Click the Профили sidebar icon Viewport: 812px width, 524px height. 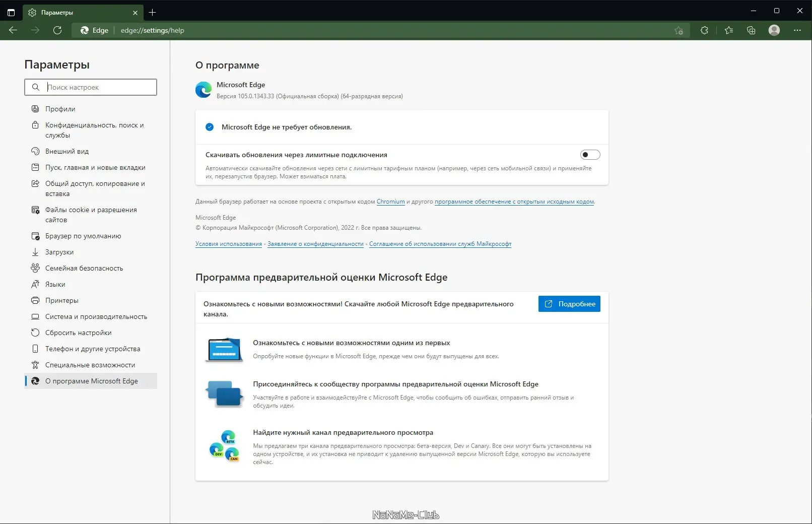[x=35, y=109]
